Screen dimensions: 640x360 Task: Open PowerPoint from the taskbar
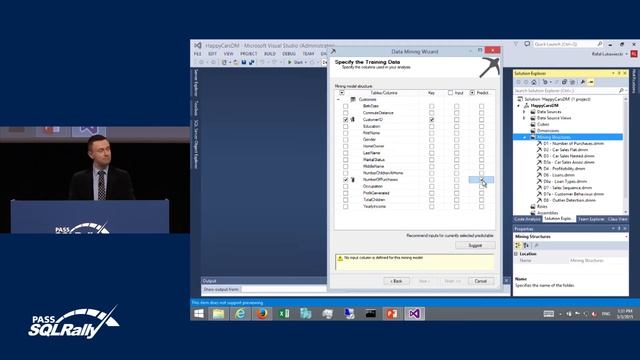pyautogui.click(x=392, y=313)
